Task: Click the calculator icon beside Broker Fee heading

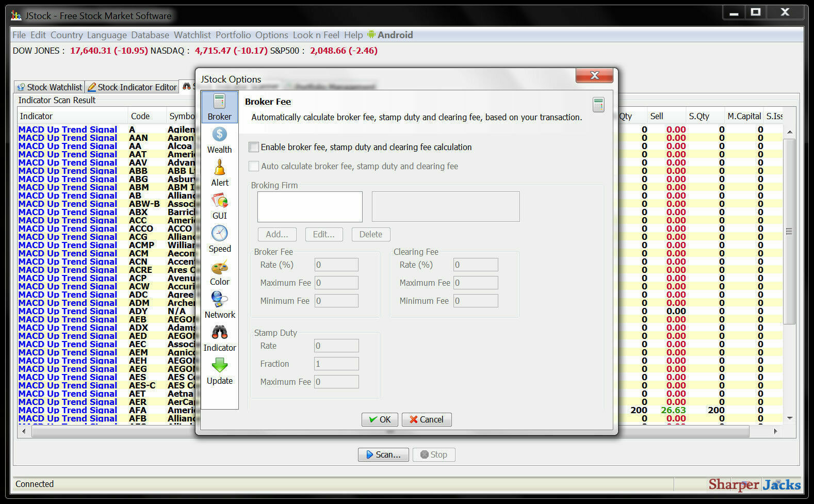Action: tap(598, 105)
